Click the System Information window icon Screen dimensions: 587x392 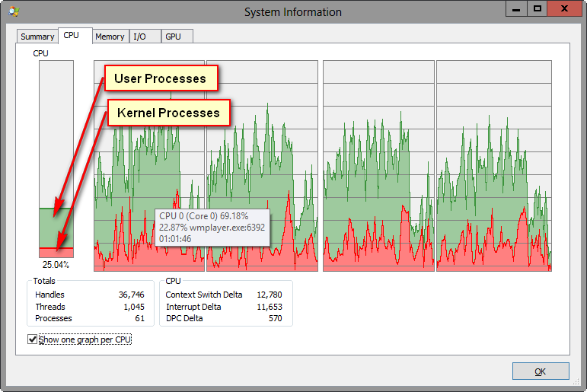click(x=14, y=11)
